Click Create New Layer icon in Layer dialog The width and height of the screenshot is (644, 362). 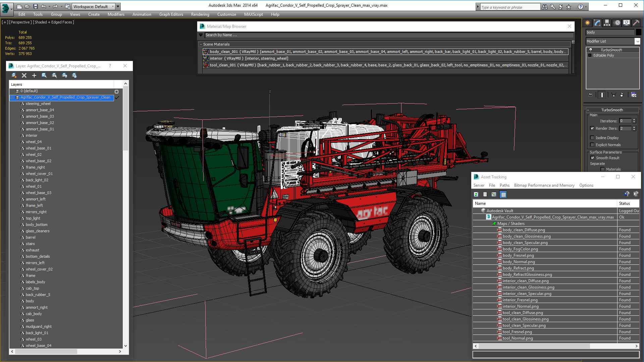(14, 75)
